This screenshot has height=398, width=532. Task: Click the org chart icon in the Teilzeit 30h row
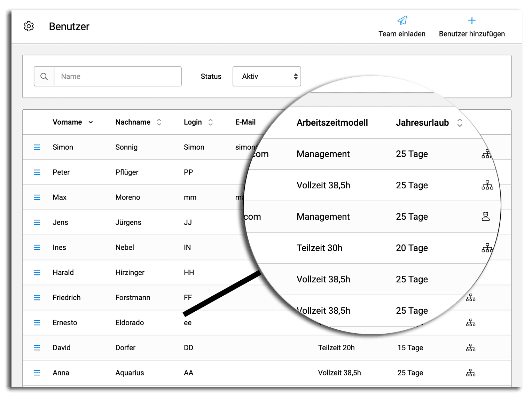pos(487,248)
